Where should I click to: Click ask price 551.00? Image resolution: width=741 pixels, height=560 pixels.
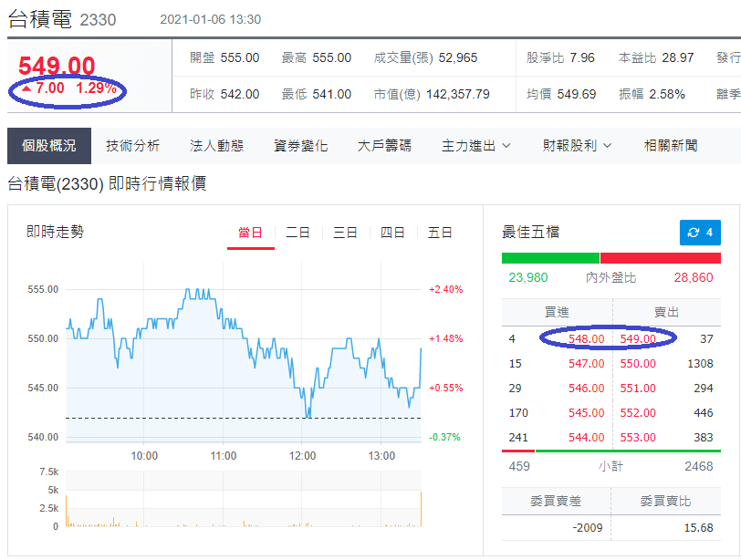[x=638, y=389]
